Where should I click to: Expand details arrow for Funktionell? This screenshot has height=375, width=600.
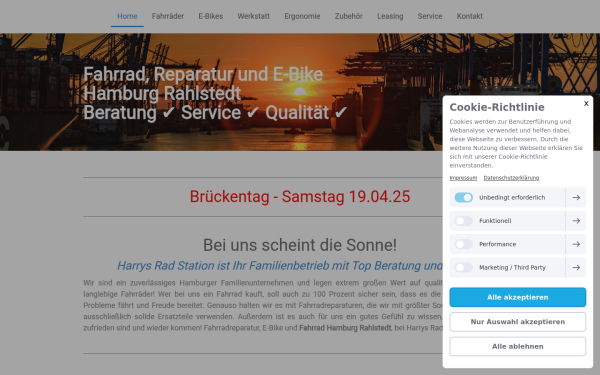pyautogui.click(x=576, y=221)
